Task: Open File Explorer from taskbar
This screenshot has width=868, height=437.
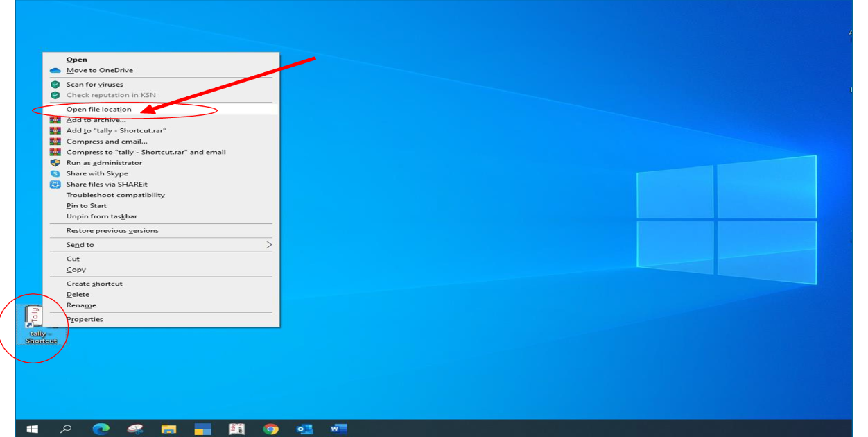Action: click(168, 429)
